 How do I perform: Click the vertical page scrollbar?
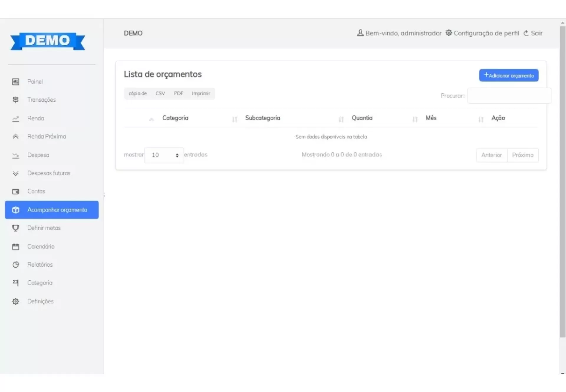point(562,177)
